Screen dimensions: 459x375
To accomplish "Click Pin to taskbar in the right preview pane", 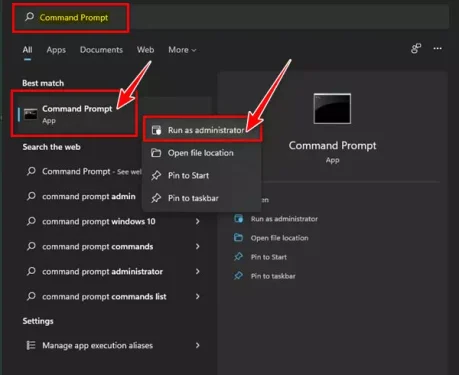I will [273, 276].
